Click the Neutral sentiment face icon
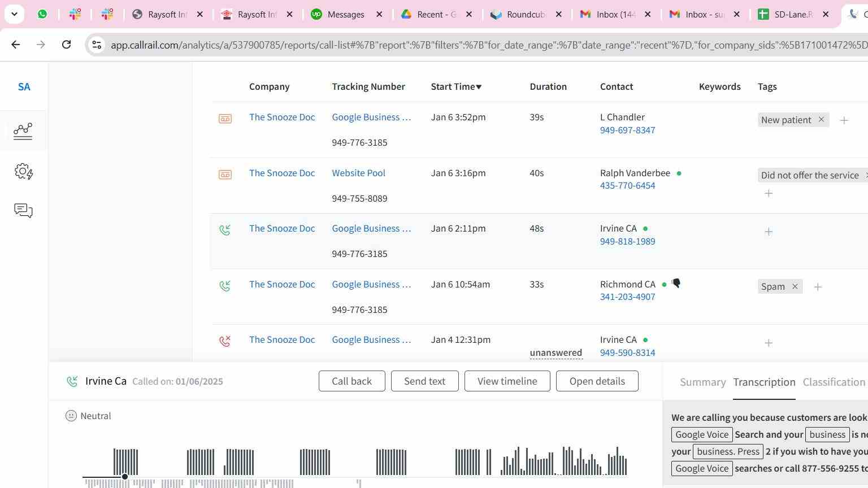This screenshot has height=488, width=868. click(x=71, y=416)
